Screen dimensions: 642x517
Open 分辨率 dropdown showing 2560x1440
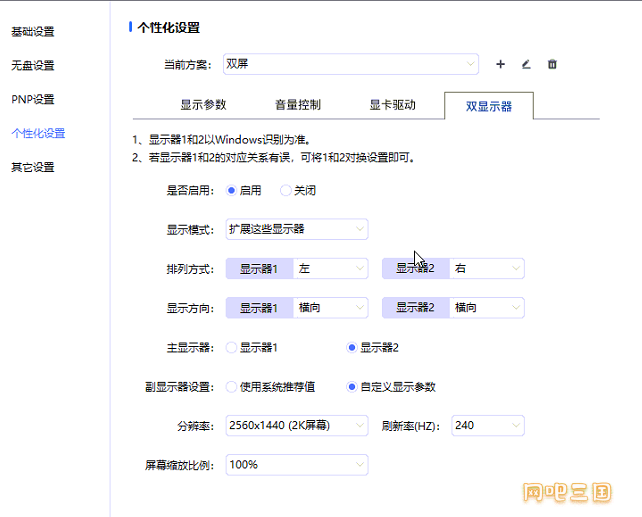297,426
